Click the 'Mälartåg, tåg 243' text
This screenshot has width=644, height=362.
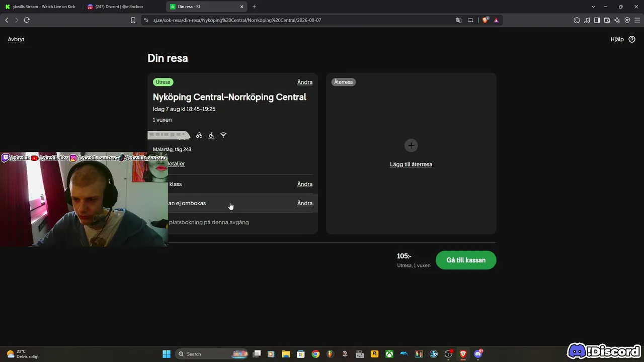click(x=172, y=149)
